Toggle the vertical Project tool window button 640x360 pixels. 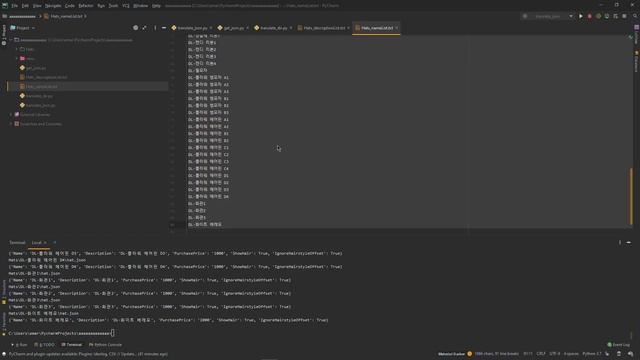[4, 35]
